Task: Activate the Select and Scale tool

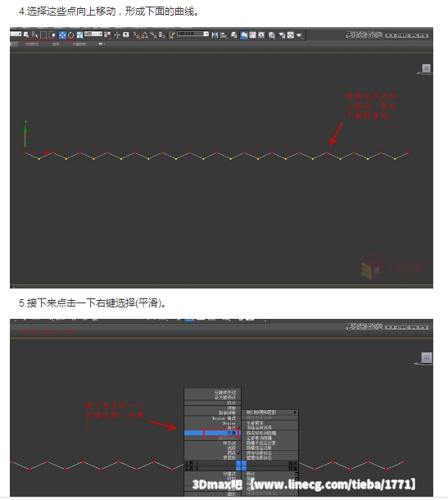Action: [x=80, y=34]
